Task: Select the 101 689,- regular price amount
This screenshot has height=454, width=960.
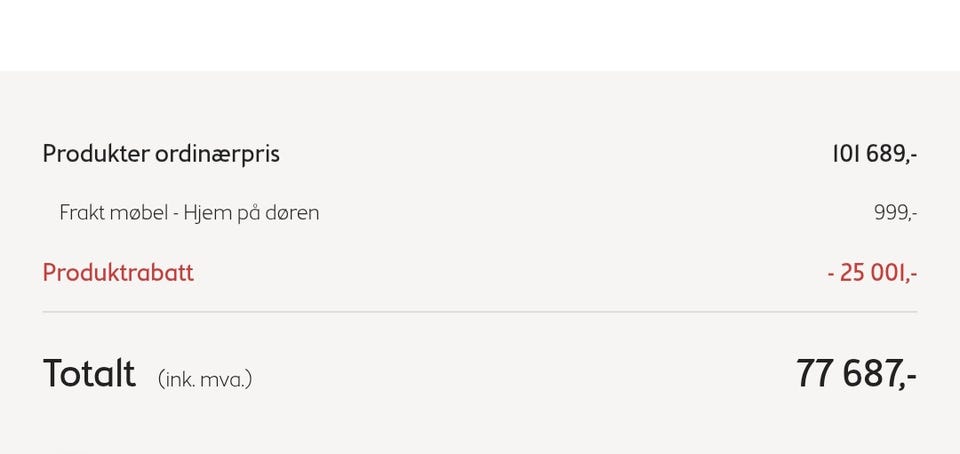Action: tap(874, 154)
